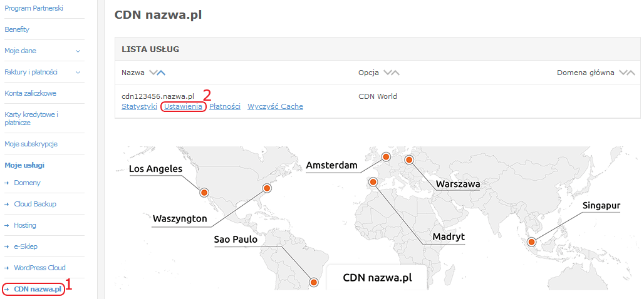Expand the Moje dane chevron

click(x=78, y=51)
